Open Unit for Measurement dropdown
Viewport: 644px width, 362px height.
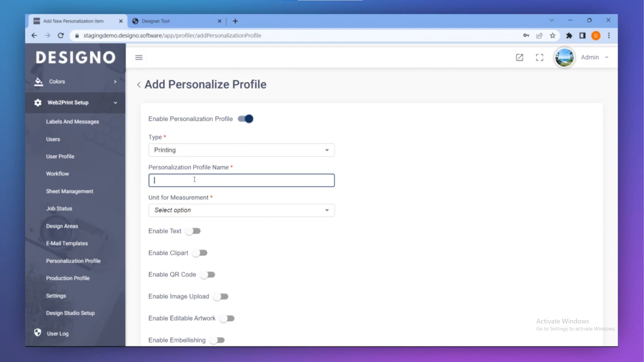[x=241, y=210]
